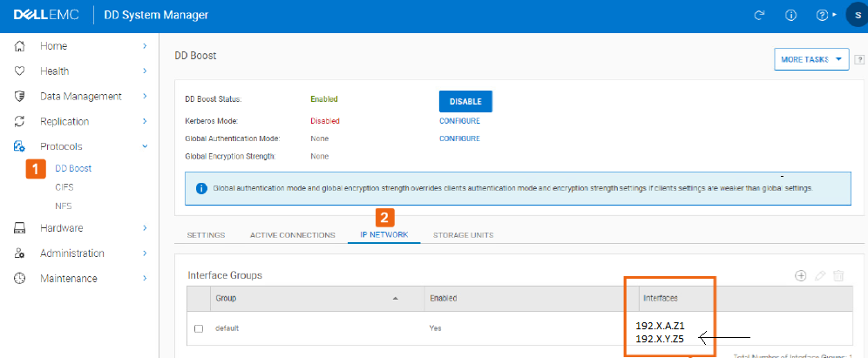Open the Active Connections tab
Viewport: 868px width, 358px height.
[x=292, y=235]
